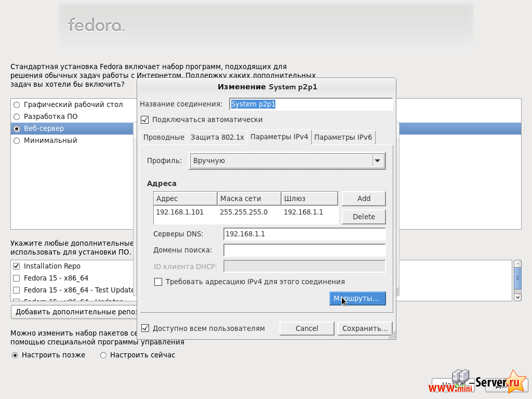Click the Сохранить… save button
This screenshot has height=399, width=532.
click(365, 328)
